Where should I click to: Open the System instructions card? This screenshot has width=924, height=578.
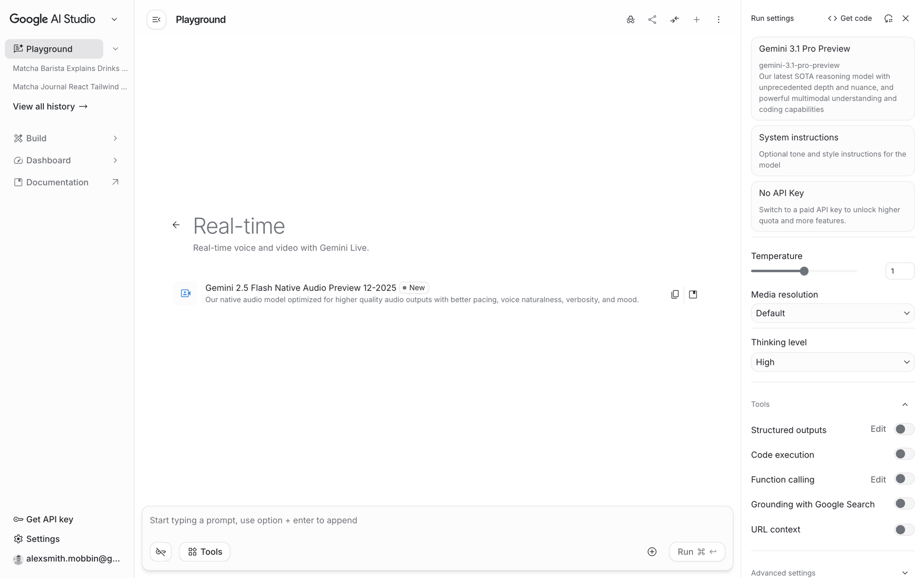point(833,151)
